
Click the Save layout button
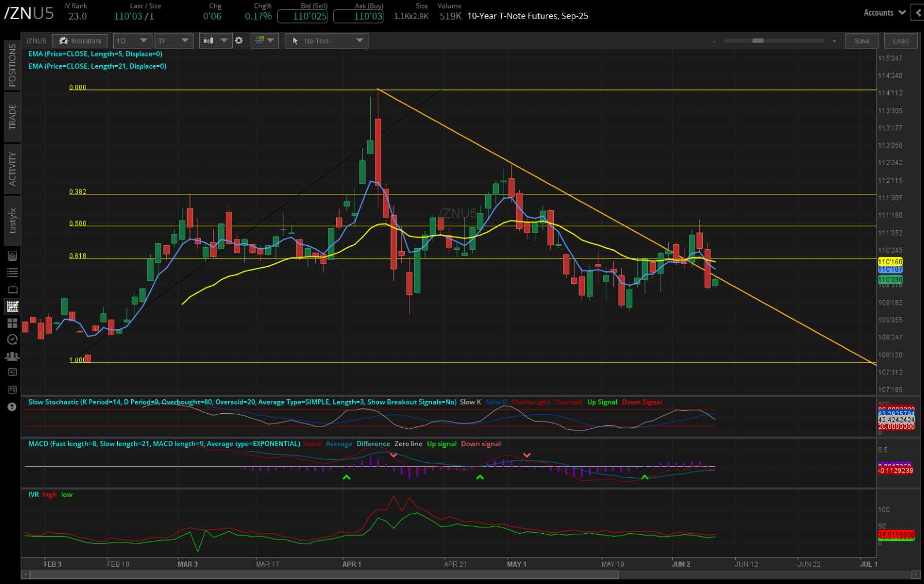click(862, 40)
